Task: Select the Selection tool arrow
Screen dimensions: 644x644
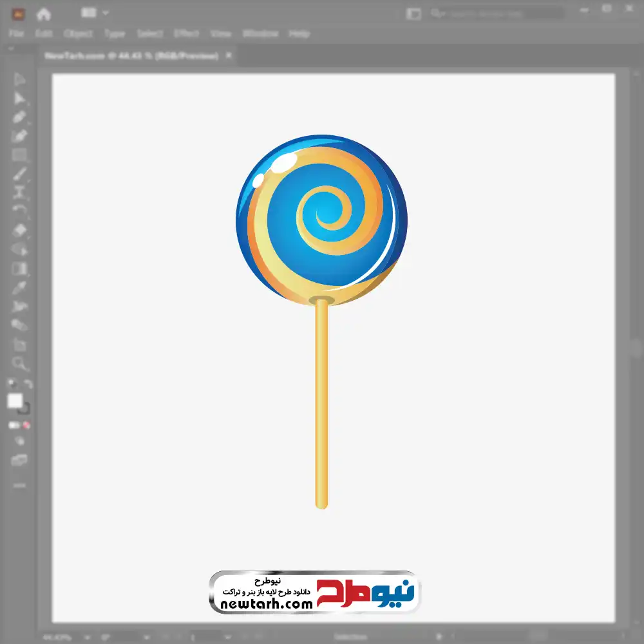Action: pos(20,80)
